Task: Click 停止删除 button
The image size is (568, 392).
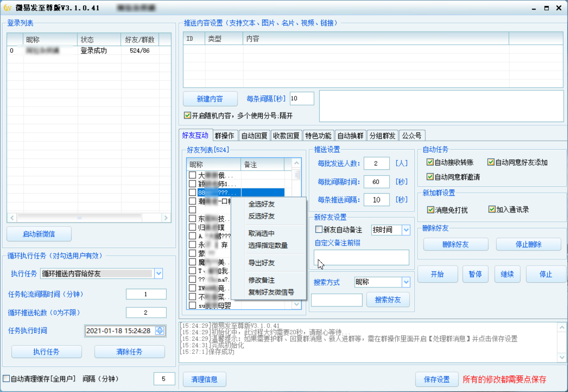Action: (528, 244)
